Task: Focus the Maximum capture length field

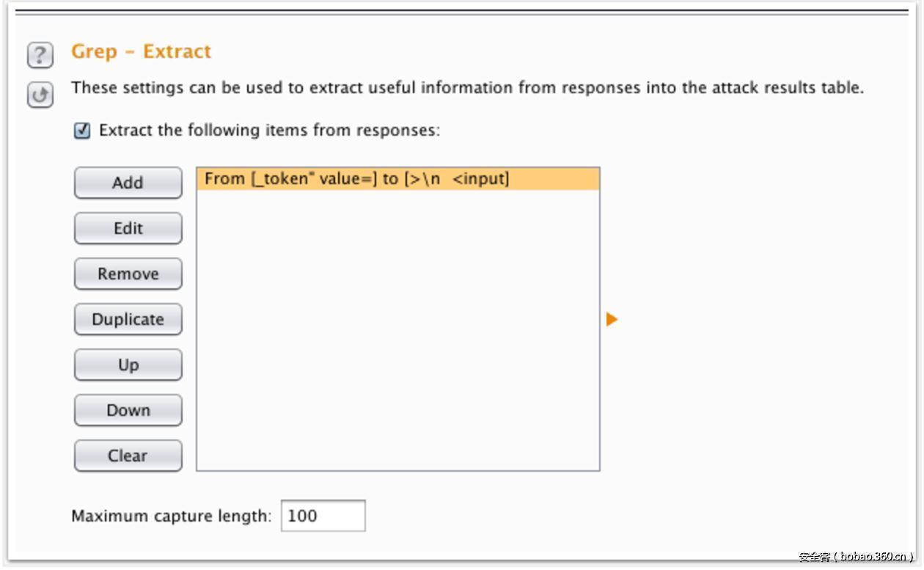Action: pyautogui.click(x=323, y=516)
